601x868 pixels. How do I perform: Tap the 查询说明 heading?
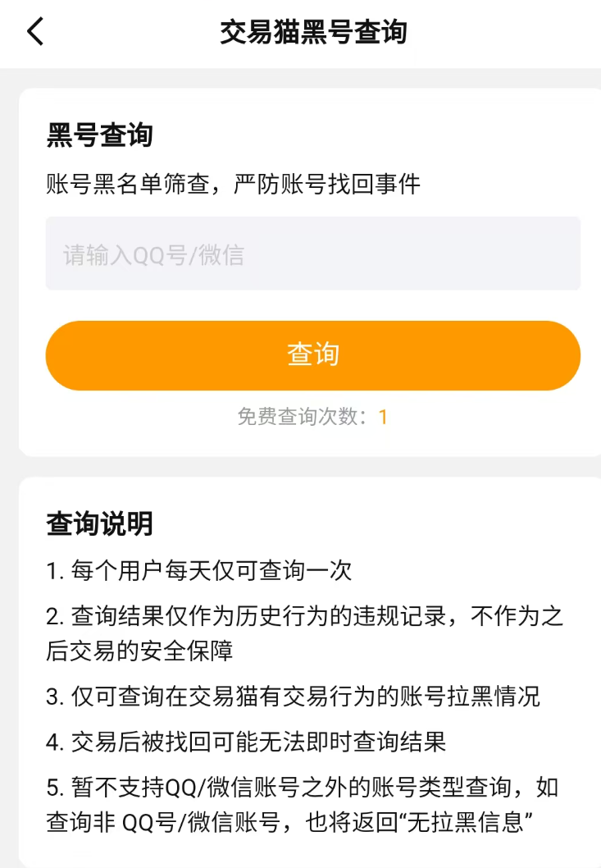(x=99, y=523)
